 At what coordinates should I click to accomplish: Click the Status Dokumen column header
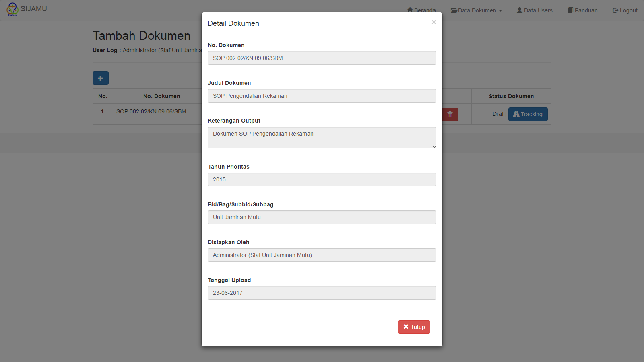click(511, 96)
